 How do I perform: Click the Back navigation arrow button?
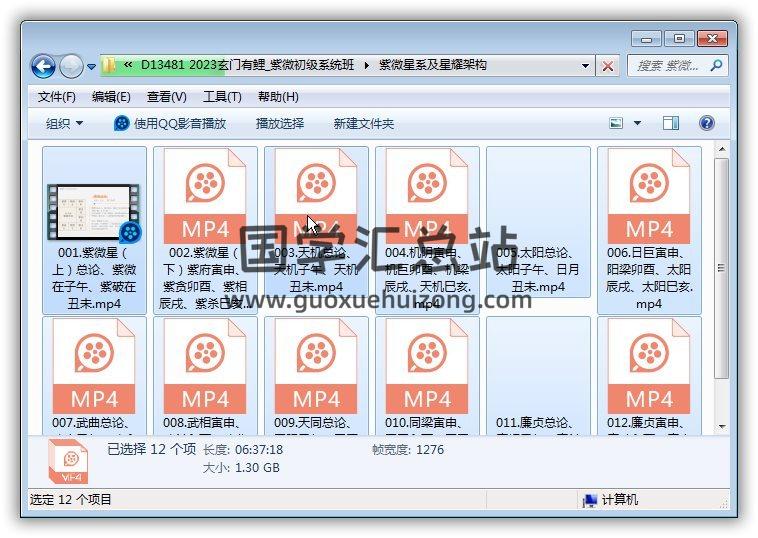point(43,66)
